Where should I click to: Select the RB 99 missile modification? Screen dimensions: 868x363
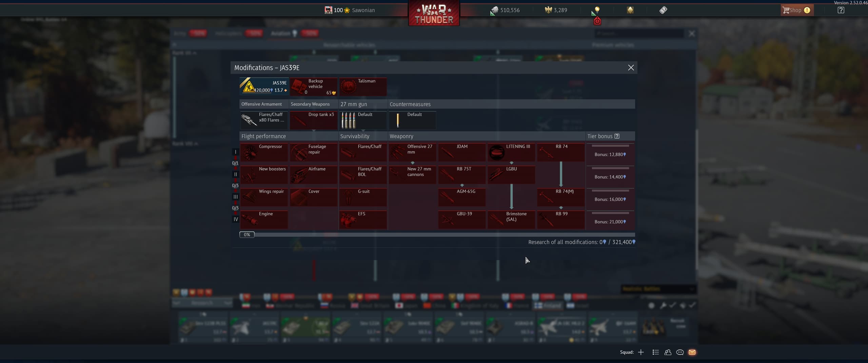pos(560,220)
